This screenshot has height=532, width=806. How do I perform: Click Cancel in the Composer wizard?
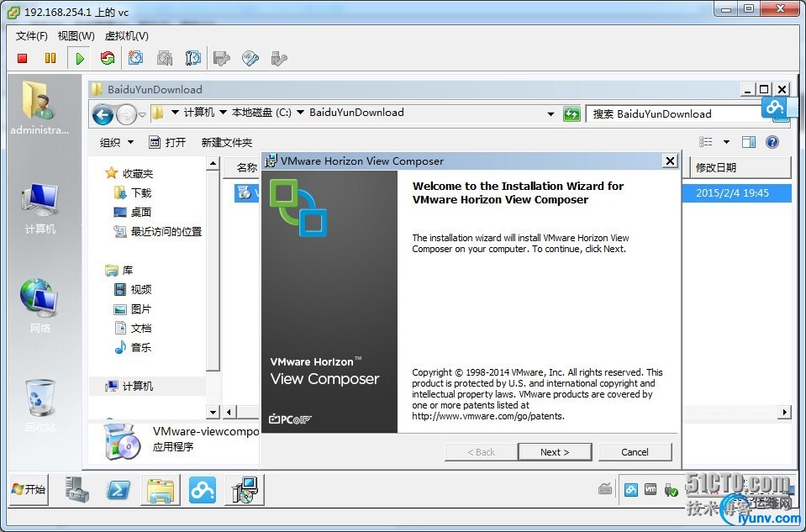[635, 452]
